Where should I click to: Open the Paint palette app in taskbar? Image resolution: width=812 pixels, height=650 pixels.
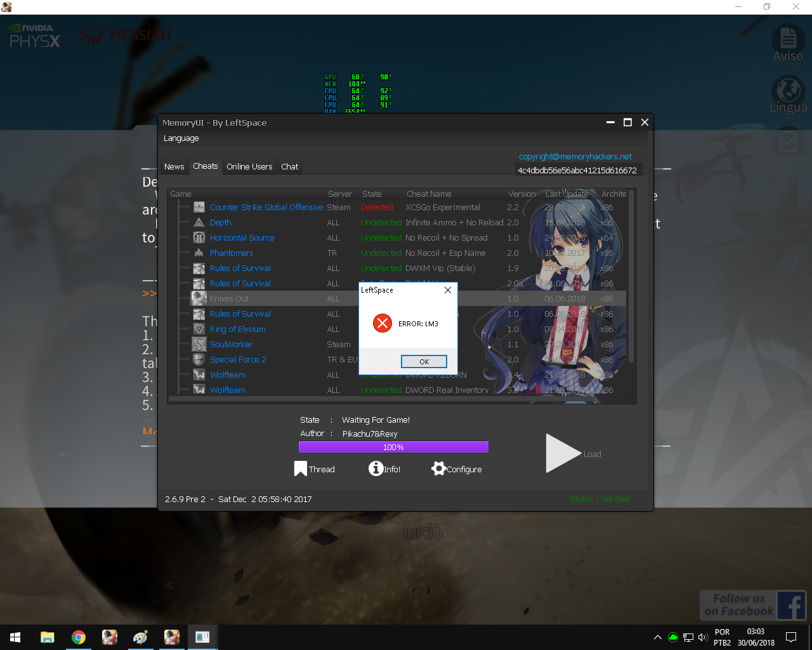click(140, 637)
